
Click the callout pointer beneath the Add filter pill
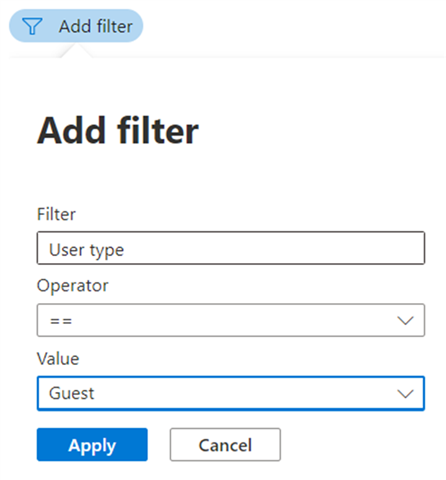click(x=76, y=50)
